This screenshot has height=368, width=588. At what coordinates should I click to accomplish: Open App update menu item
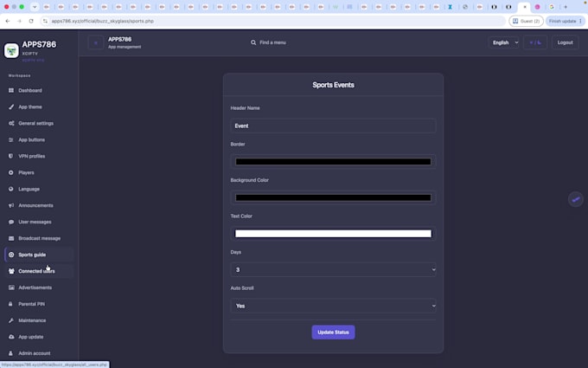click(39, 337)
